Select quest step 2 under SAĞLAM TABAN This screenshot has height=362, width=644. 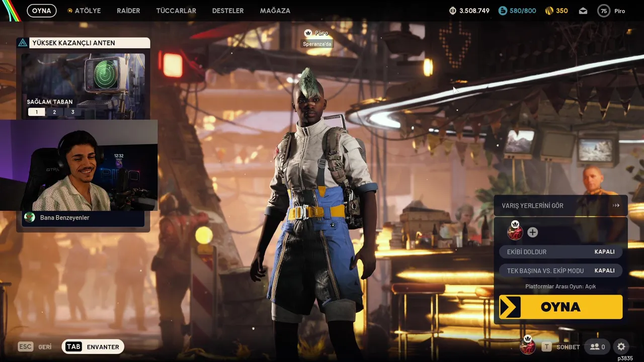click(54, 112)
